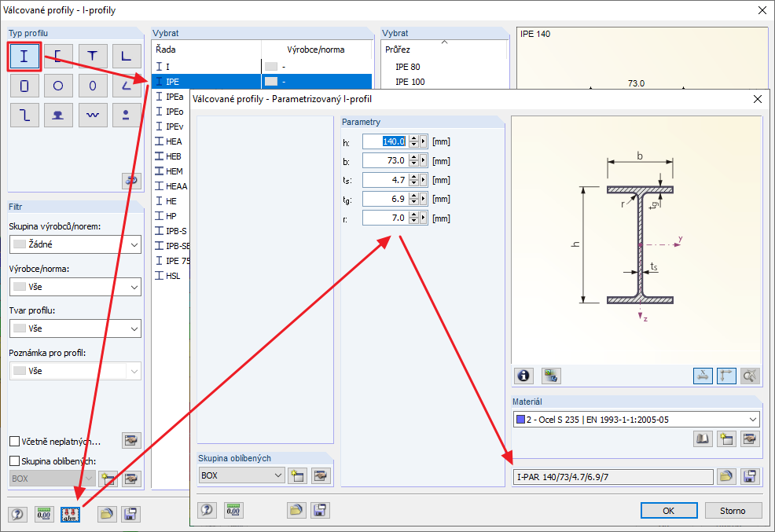Select the I-profile type icon
This screenshot has width=775, height=532.
24,57
